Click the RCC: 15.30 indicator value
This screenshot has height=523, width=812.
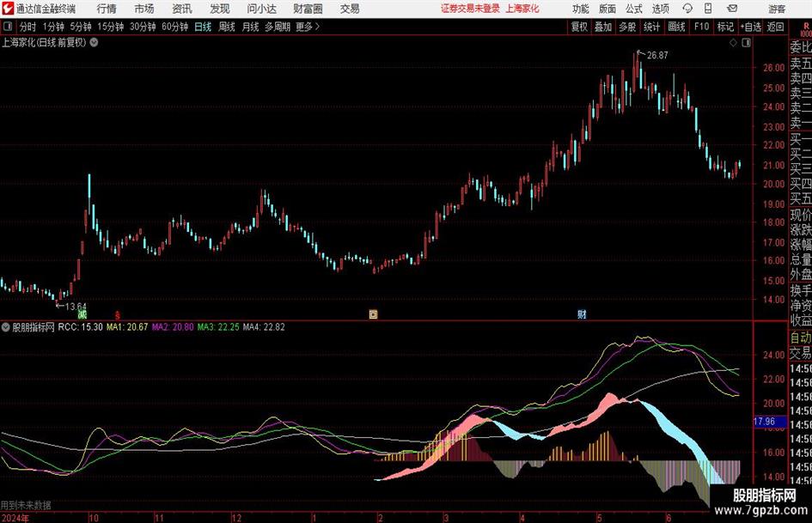click(80, 327)
